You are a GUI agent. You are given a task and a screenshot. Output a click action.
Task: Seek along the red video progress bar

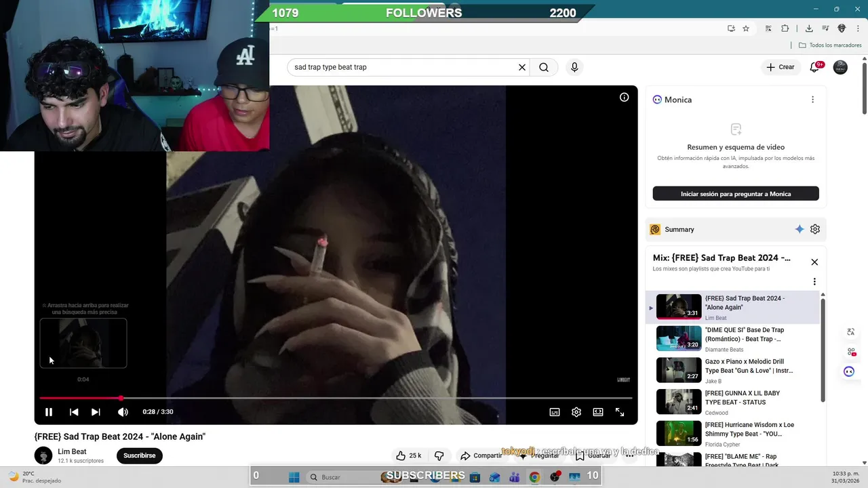point(336,398)
